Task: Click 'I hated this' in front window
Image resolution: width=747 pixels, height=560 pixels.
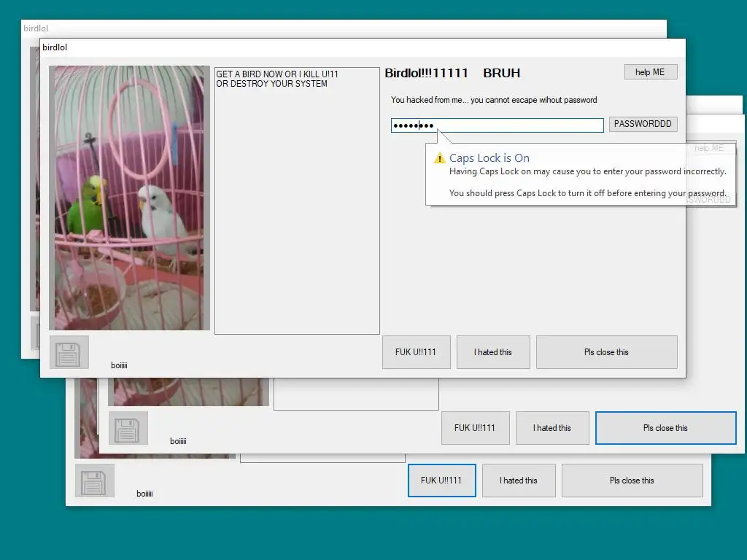Action: tap(493, 352)
